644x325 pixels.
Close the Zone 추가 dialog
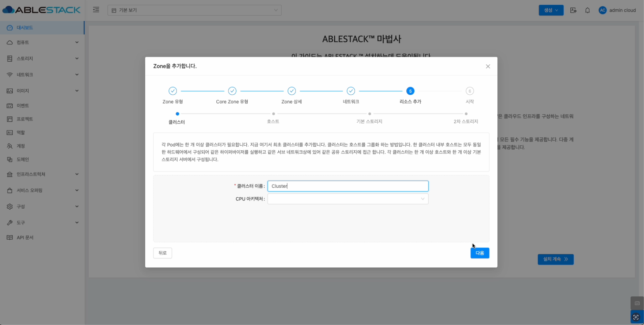487,66
